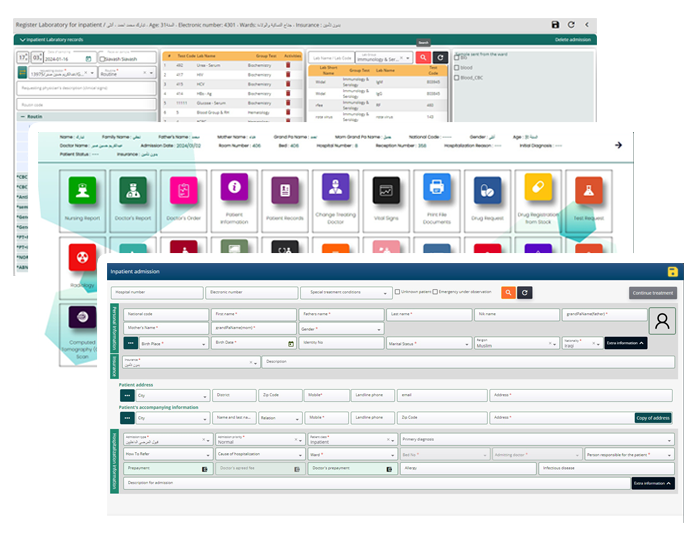Open Drug Registration from Stock tile
The image size is (700, 542).
coord(538,201)
